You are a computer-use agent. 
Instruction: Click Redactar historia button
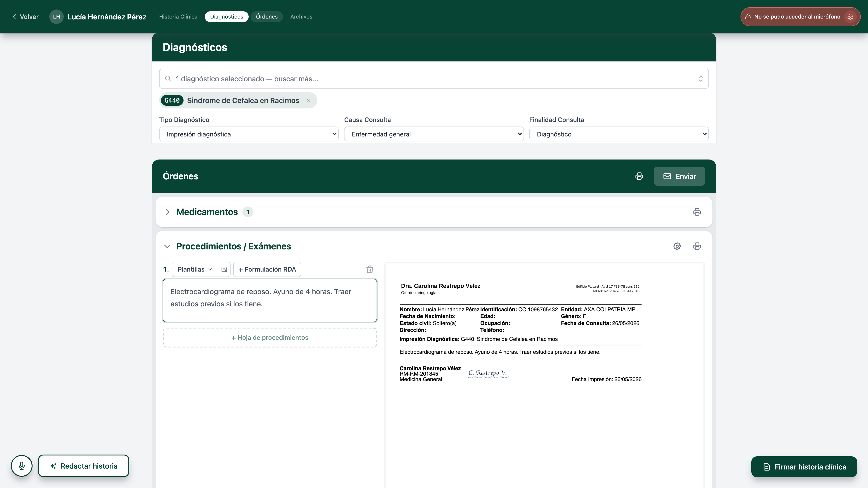[x=84, y=466]
